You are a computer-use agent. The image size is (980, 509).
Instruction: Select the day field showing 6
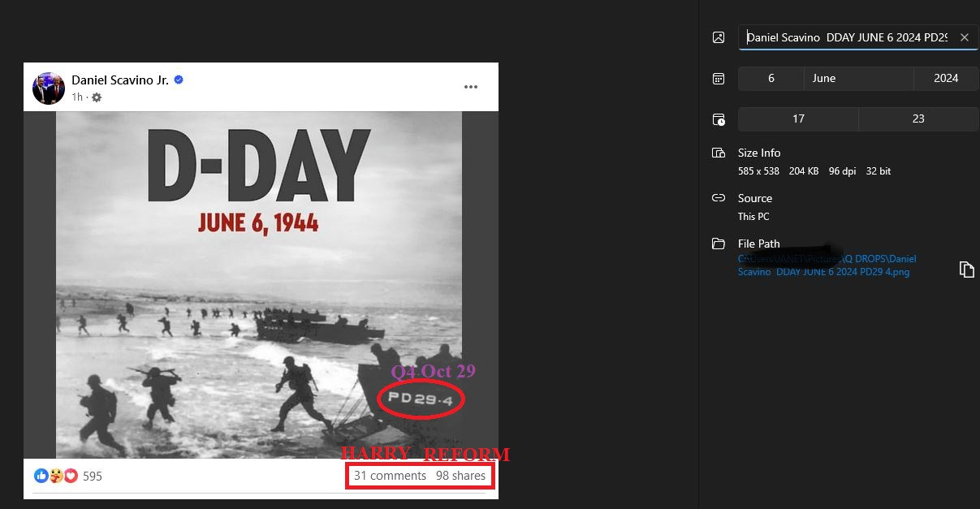coord(771,79)
